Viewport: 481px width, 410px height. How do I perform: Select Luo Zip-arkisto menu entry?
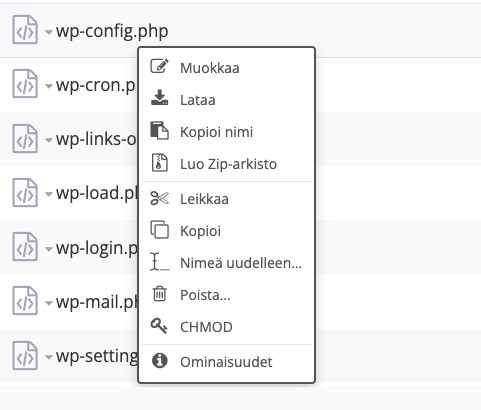pyautogui.click(x=226, y=164)
